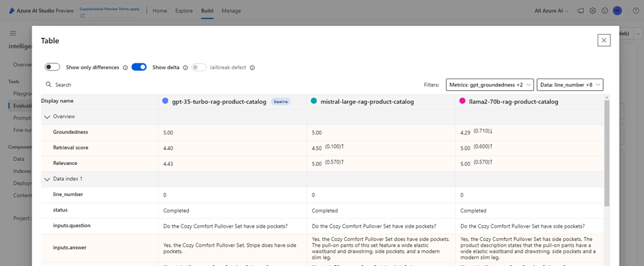Screen dimensions: 644x266
Task: Click the Baseline badge
Action: coord(281,102)
